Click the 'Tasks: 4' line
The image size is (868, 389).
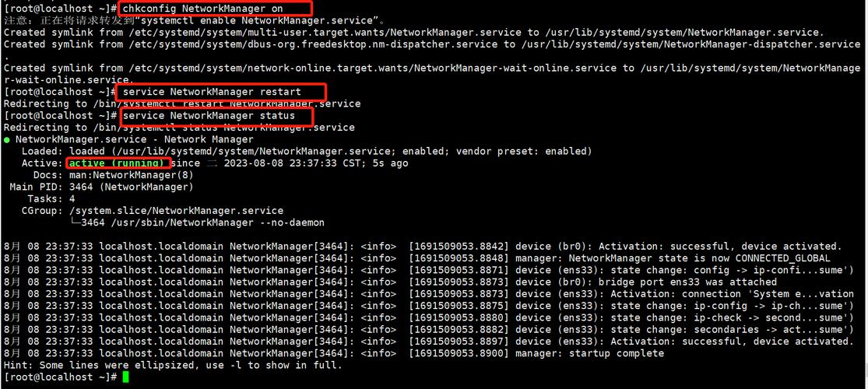pyautogui.click(x=50, y=198)
